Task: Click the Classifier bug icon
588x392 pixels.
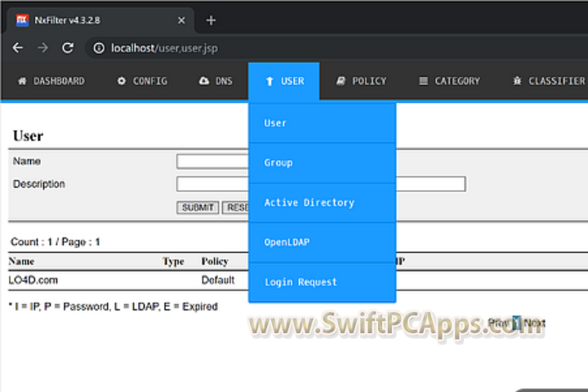Action: pyautogui.click(x=518, y=81)
